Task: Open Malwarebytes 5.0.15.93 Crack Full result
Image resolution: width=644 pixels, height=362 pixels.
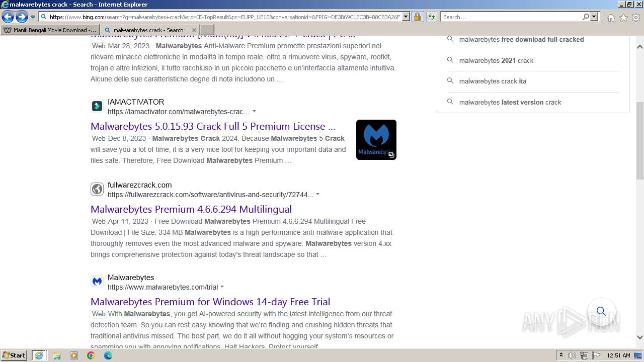Action: point(213,126)
